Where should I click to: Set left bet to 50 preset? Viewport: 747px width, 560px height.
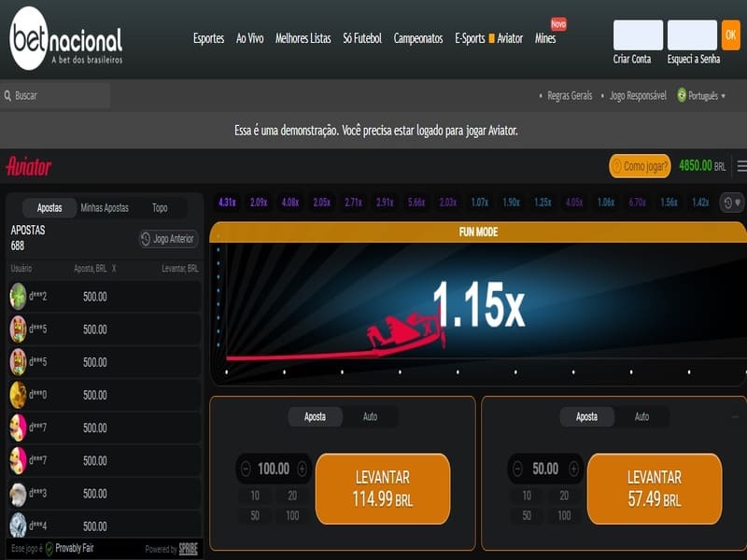click(x=254, y=515)
